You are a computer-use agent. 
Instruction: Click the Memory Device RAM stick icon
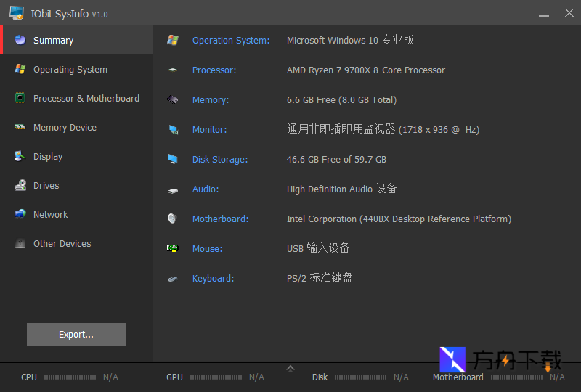pyautogui.click(x=20, y=127)
